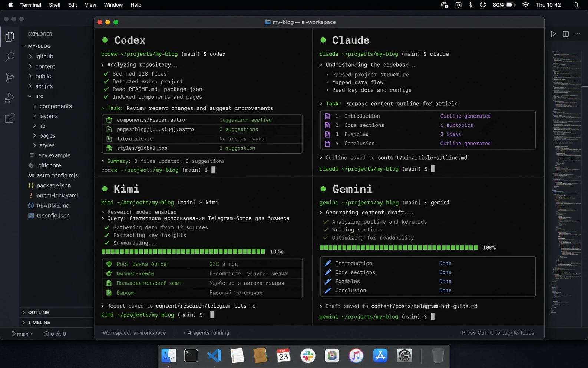Viewport: 588px width, 368px height.
Task: Open the Help menu
Action: tap(136, 5)
